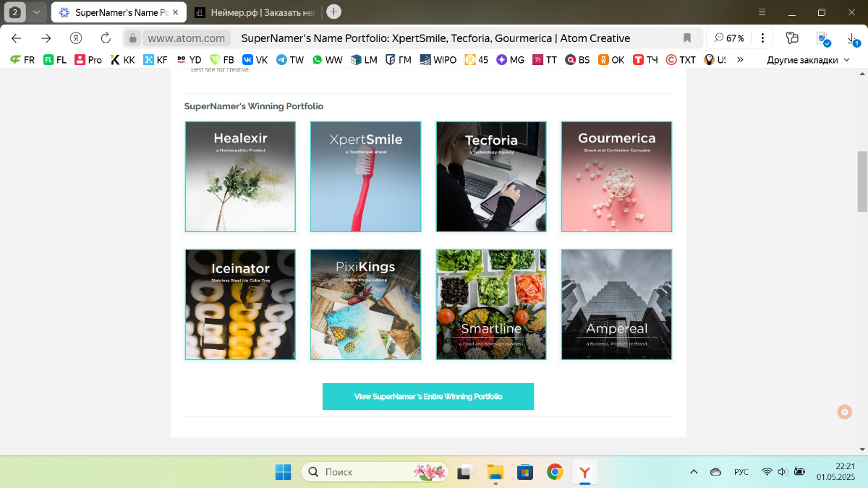
Task: Expand the hidden bookmarks overflow chevron
Action: (740, 60)
